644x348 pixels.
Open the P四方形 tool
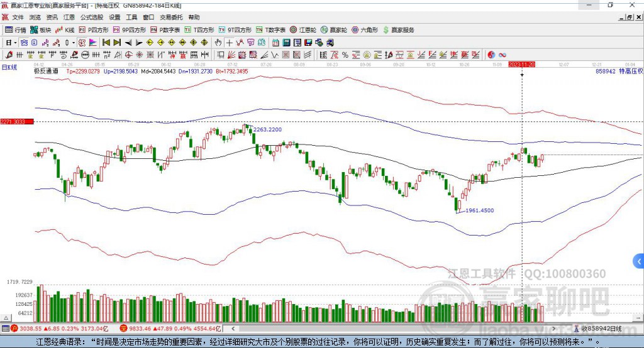click(x=94, y=30)
